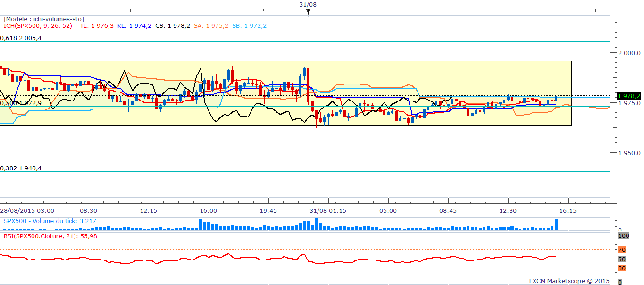644x285 pixels.
Task: Click the 31/08 date marker triangle
Action: point(308,12)
